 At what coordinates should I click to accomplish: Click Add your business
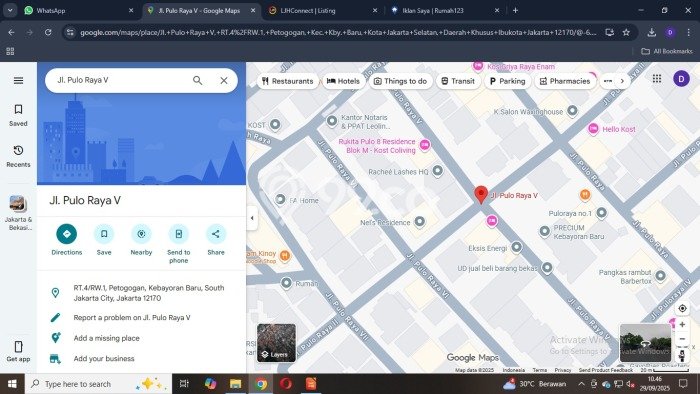[104, 359]
